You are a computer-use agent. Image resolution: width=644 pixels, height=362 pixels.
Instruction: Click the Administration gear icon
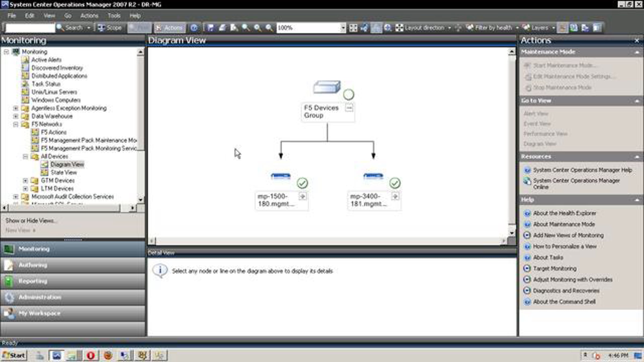tap(9, 297)
